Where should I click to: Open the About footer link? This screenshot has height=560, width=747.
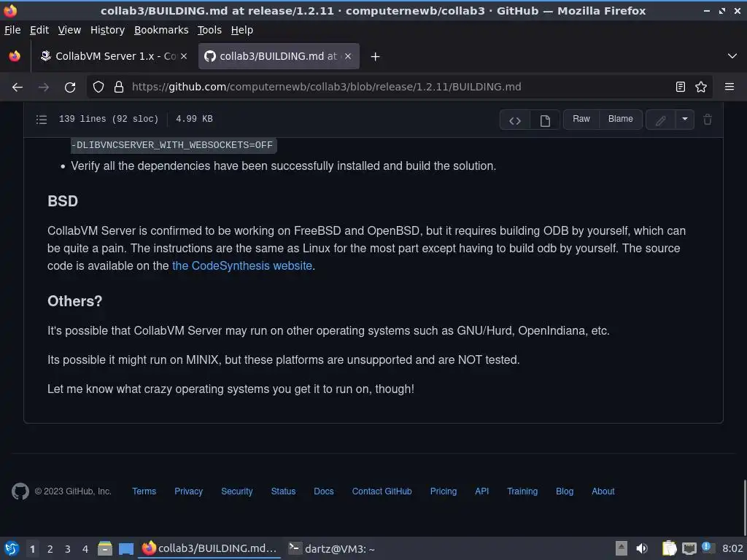(603, 491)
